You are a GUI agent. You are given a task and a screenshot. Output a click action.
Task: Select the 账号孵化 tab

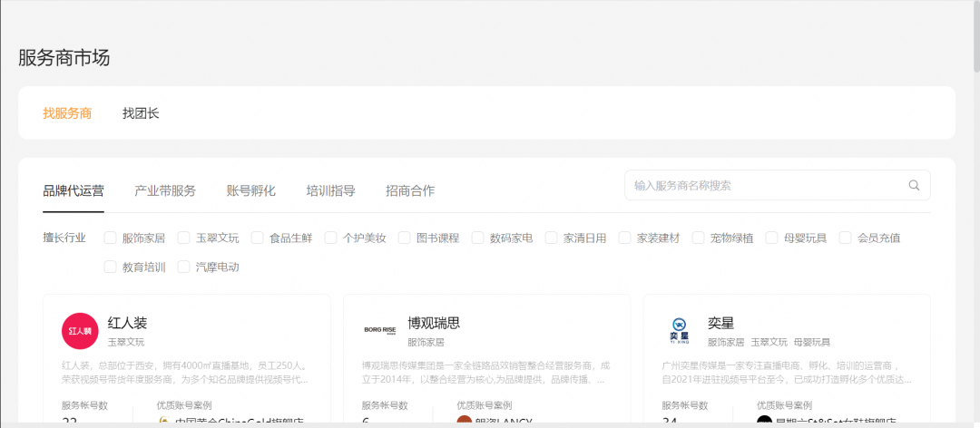(x=251, y=190)
